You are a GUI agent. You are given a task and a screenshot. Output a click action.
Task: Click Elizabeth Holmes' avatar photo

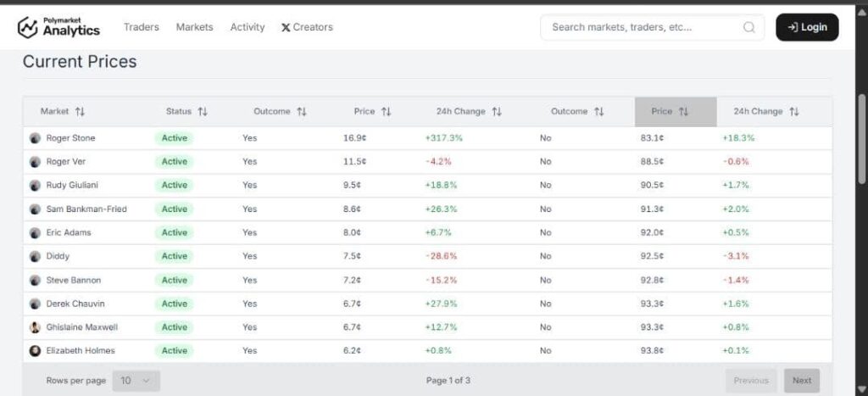click(x=35, y=350)
